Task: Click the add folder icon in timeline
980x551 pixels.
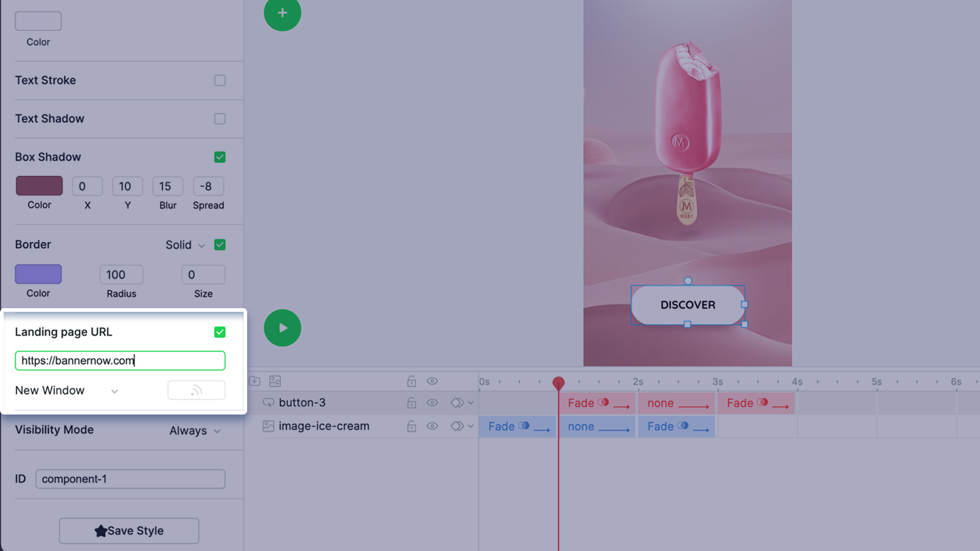Action: tap(254, 381)
